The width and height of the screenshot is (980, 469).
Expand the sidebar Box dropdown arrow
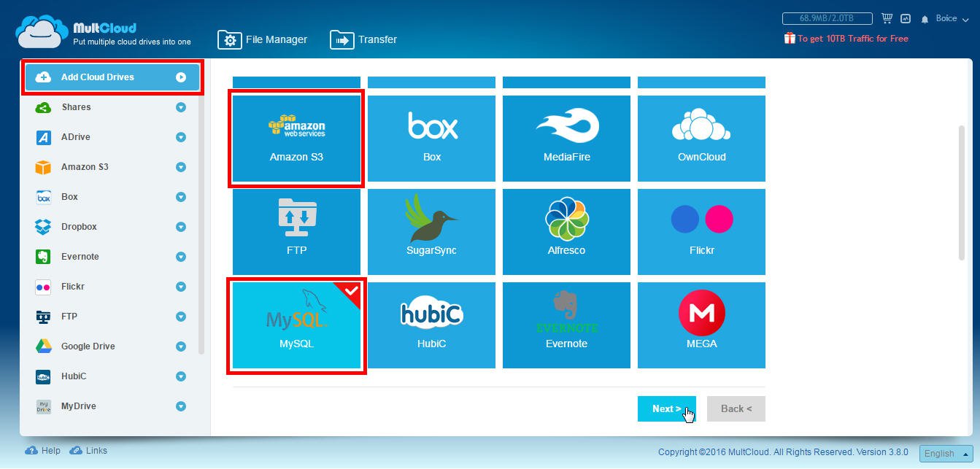point(181,197)
